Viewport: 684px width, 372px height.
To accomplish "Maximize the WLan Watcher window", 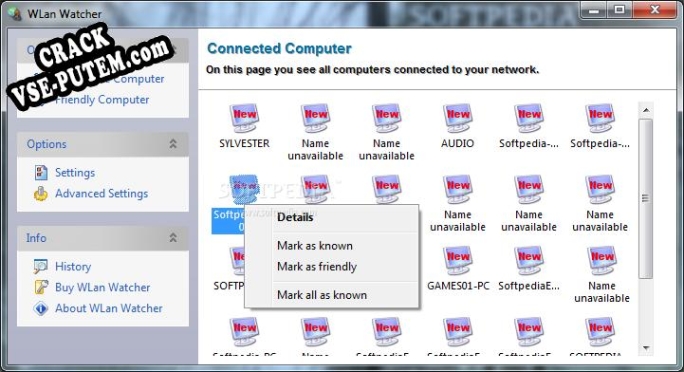I will tap(619, 10).
